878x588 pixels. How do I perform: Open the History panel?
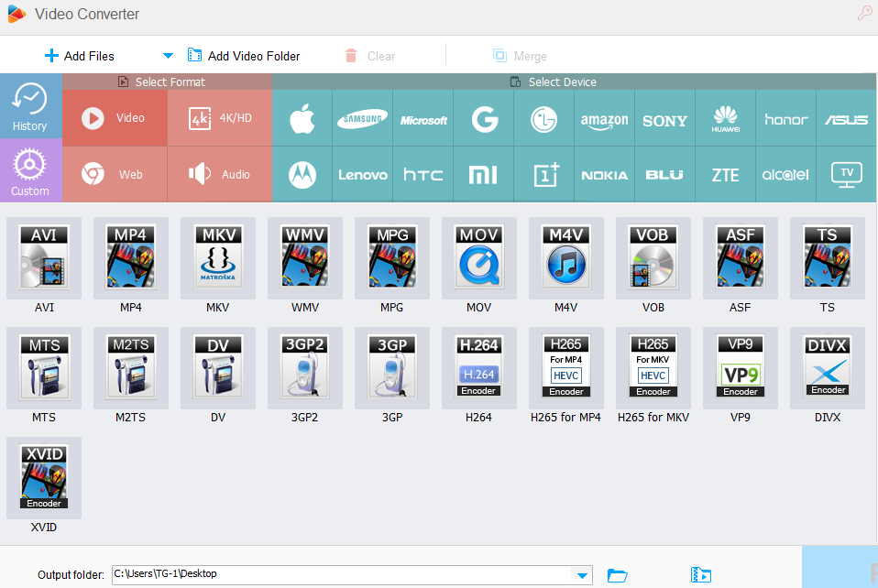point(30,106)
